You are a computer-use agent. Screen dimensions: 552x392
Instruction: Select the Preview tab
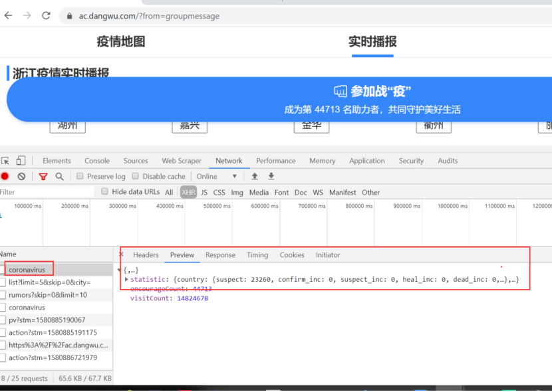click(x=182, y=255)
